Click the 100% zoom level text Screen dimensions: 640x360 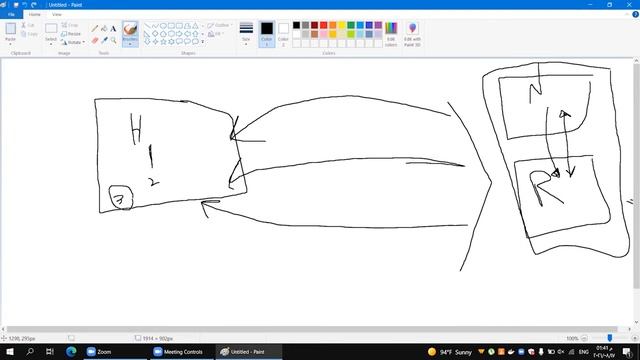coord(572,338)
